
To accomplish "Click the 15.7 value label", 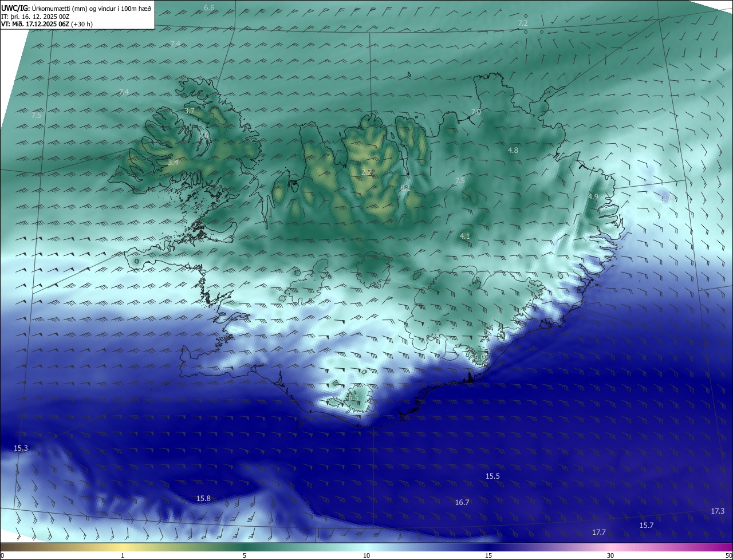I will coord(647,525).
